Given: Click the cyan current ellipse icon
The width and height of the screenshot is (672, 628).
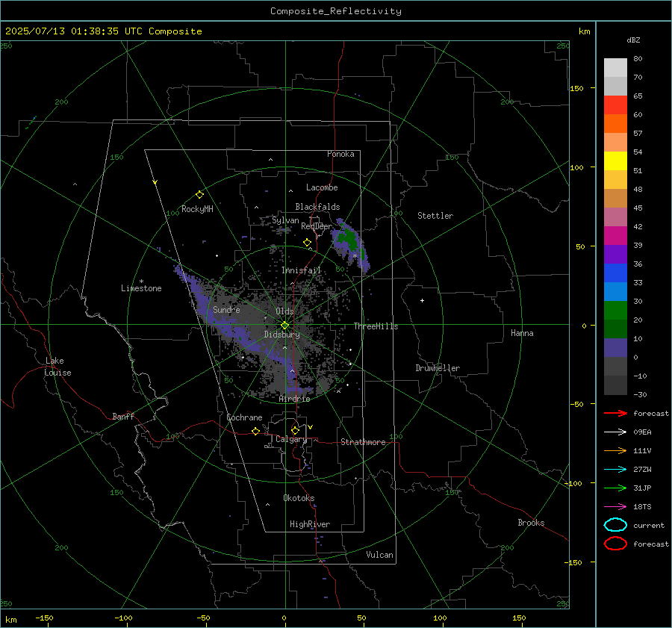Looking at the screenshot, I should point(615,525).
